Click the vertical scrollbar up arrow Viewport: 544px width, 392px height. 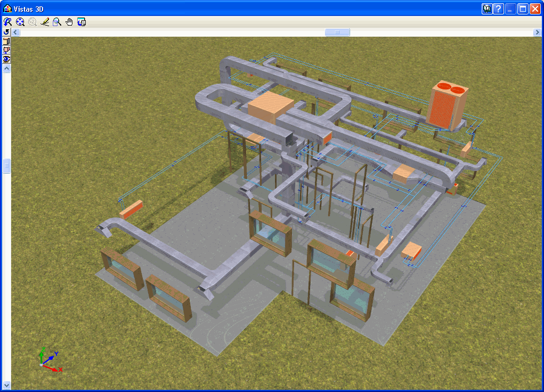pos(7,69)
